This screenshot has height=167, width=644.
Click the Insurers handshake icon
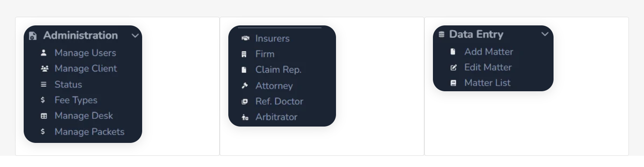point(246,38)
